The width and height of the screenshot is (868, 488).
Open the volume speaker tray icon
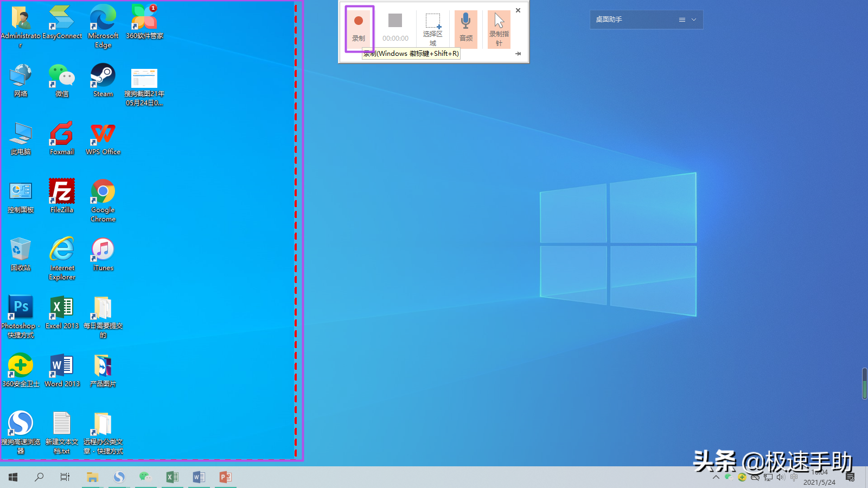tap(781, 477)
